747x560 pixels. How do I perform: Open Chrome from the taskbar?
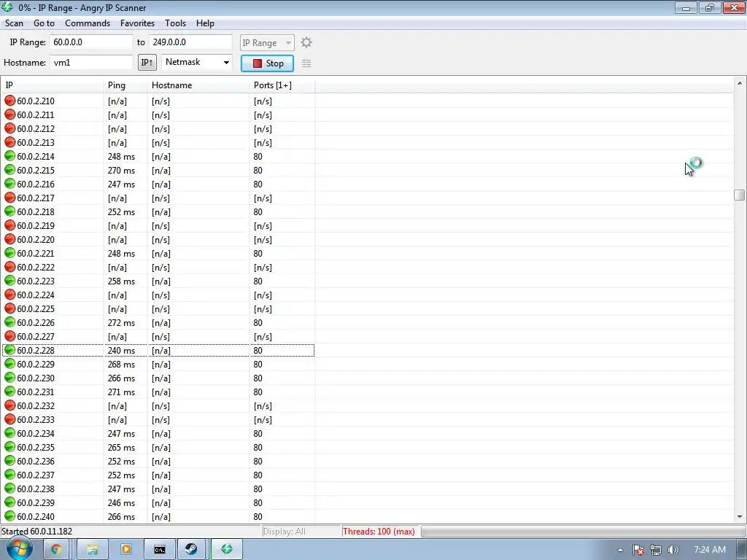[x=55, y=549]
